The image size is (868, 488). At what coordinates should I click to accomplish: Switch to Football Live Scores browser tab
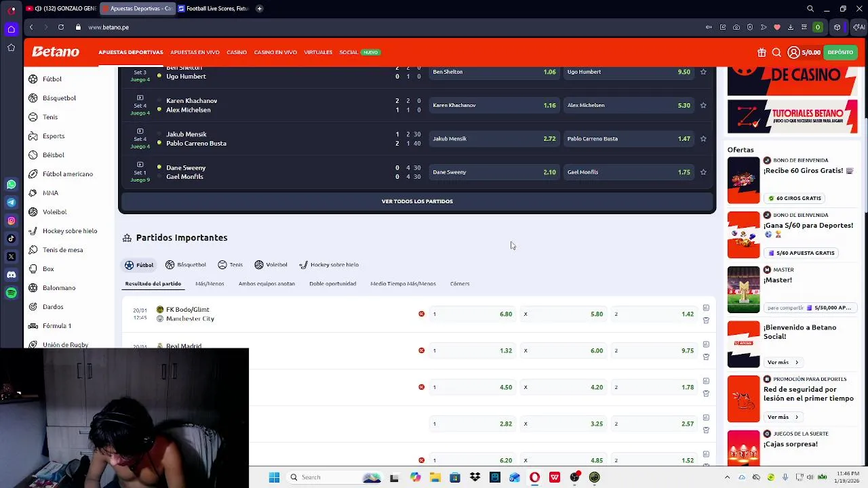click(215, 9)
